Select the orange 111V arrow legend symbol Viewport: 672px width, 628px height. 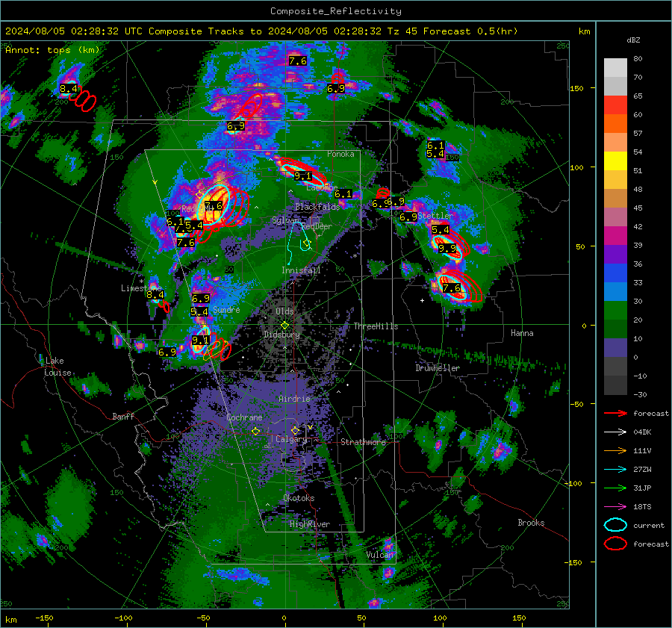click(615, 450)
